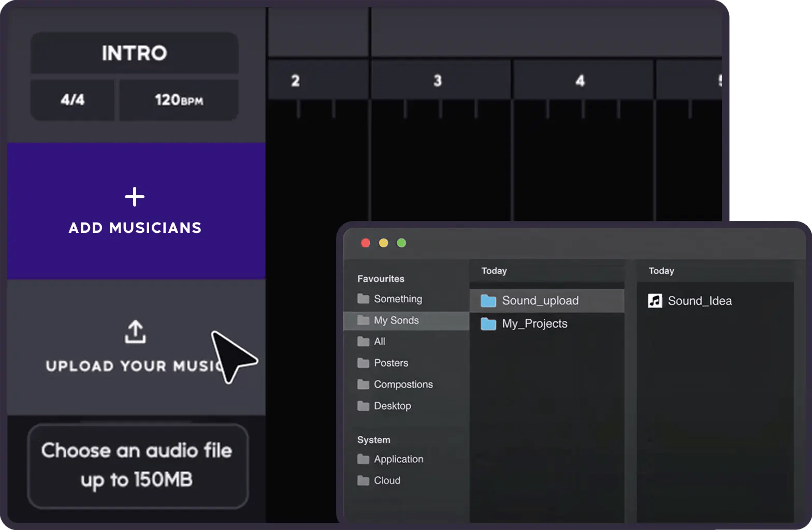Viewport: 812px width, 530px height.
Task: Jump to bar 4 on timeline ruler
Action: (580, 81)
